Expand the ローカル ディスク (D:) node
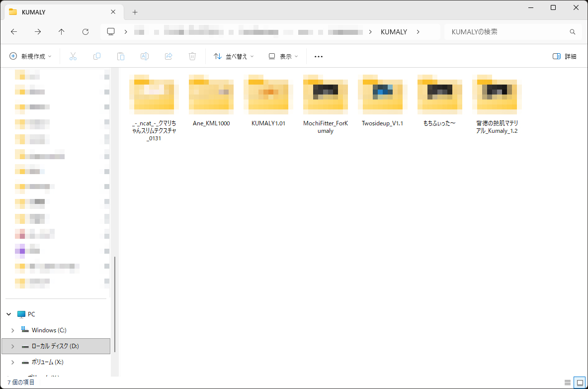The width and height of the screenshot is (588, 389). click(13, 346)
